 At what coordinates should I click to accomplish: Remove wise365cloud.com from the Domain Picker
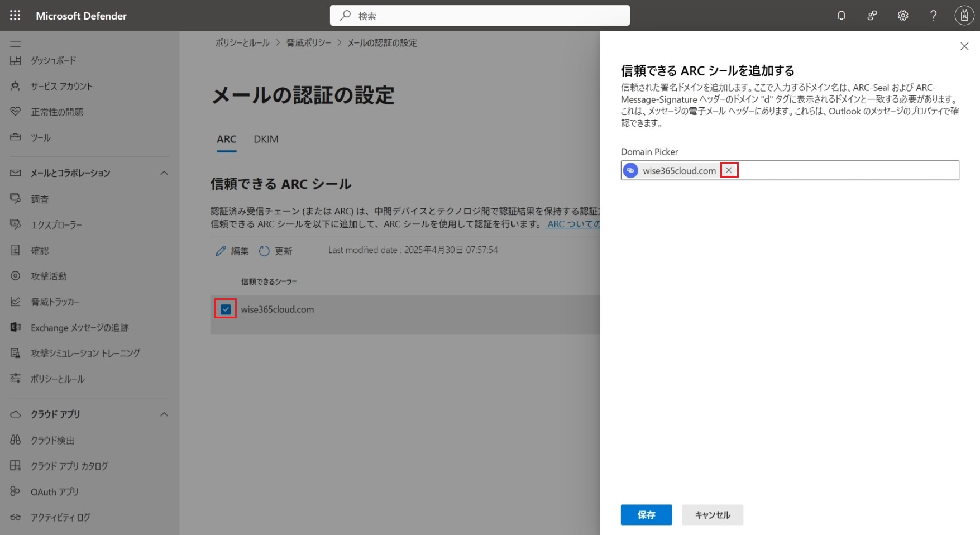729,170
